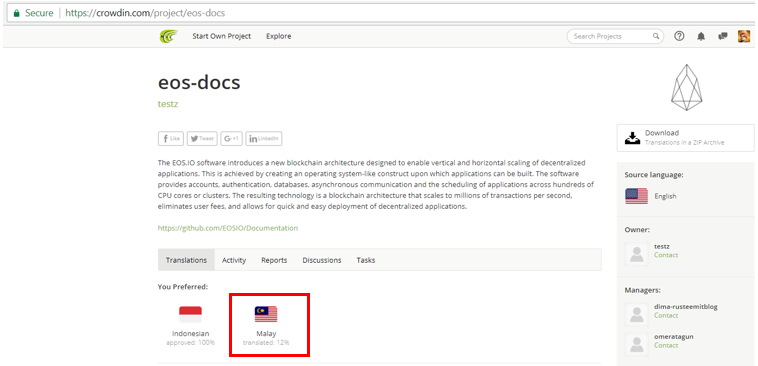Open the GitHub EOSIO Documentation link
This screenshot has height=366, width=758.
click(x=228, y=228)
